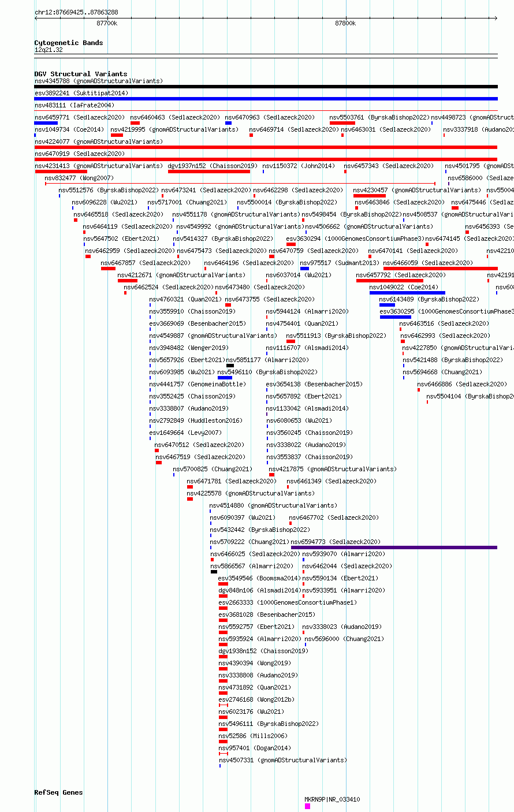Click the long red nsv6470919 Sedlazeck2020 bar

pos(266,159)
